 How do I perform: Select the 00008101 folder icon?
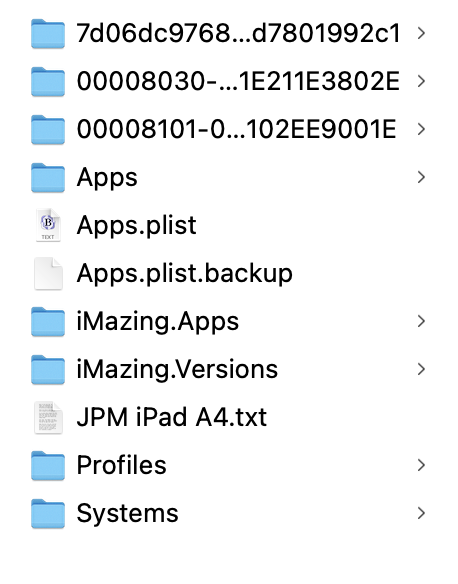(x=48, y=130)
